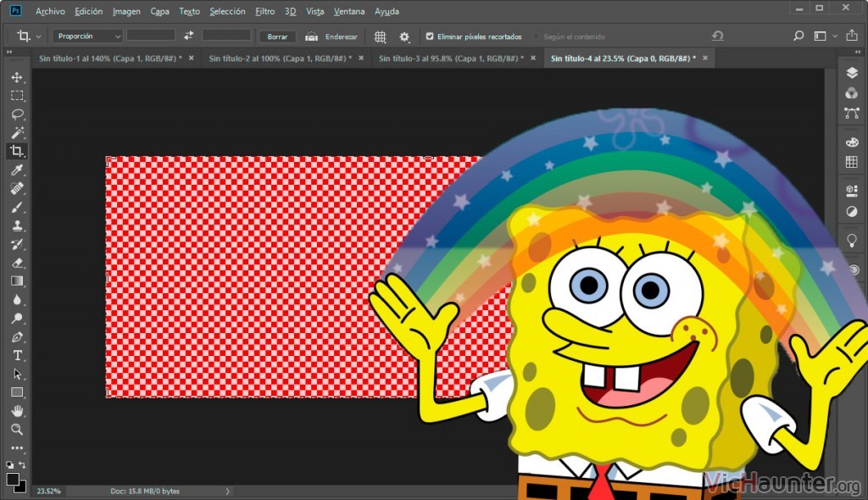The width and height of the screenshot is (868, 500).
Task: Select the Dodge tool
Action: point(17,319)
